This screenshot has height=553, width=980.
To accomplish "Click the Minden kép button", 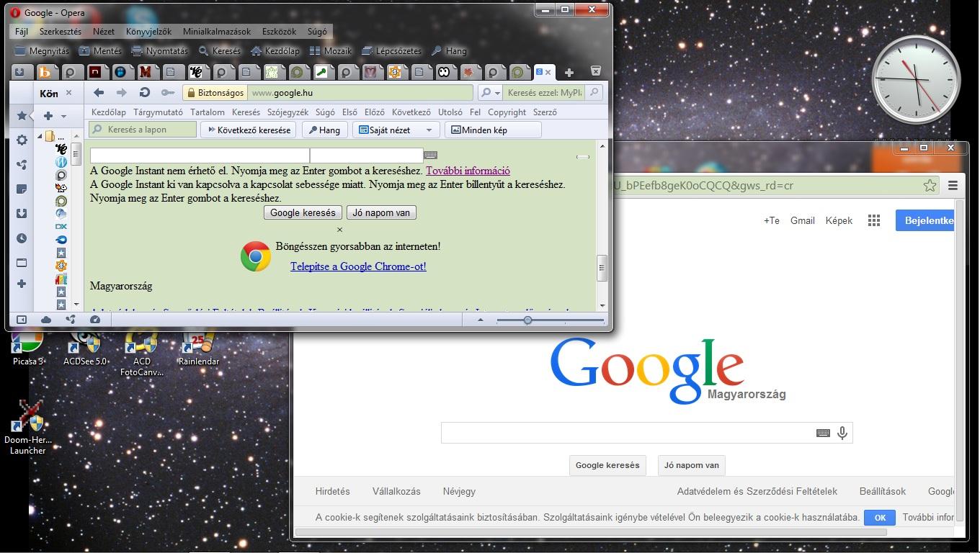I will (x=493, y=130).
